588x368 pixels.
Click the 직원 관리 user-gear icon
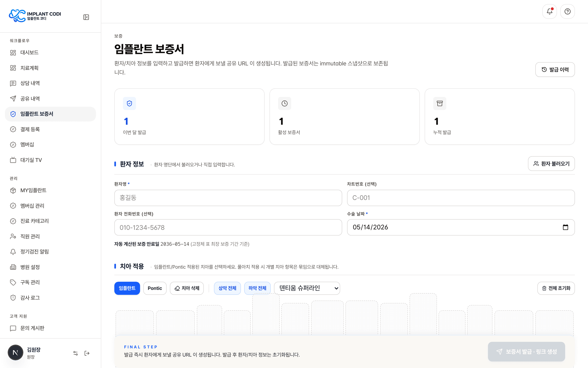coord(13,236)
